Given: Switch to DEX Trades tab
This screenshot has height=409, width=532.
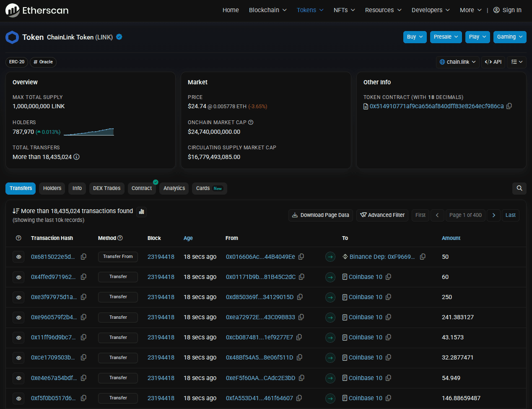Looking at the screenshot, I should coord(107,188).
